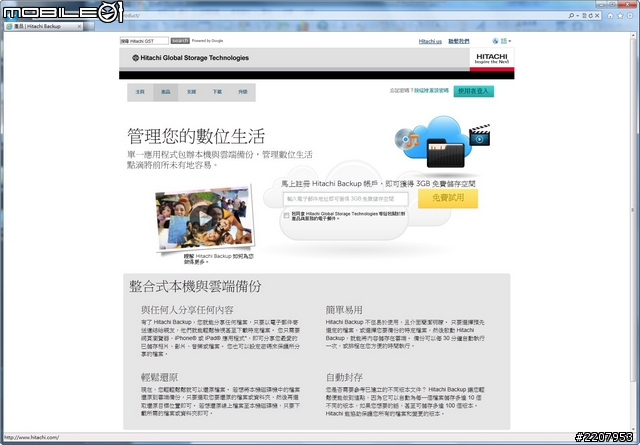Open Favorites with the star icon

620,16
